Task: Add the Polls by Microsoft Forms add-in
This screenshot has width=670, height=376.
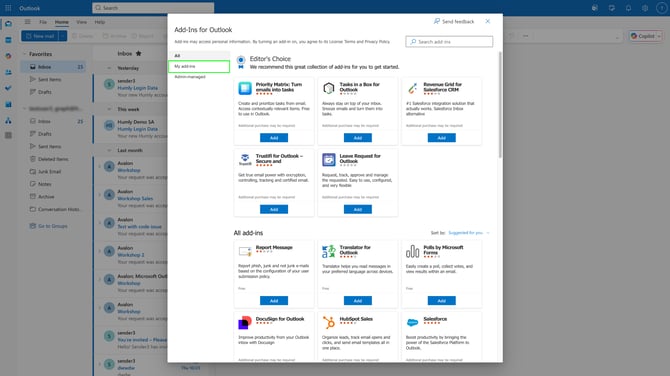Action: pyautogui.click(x=441, y=301)
